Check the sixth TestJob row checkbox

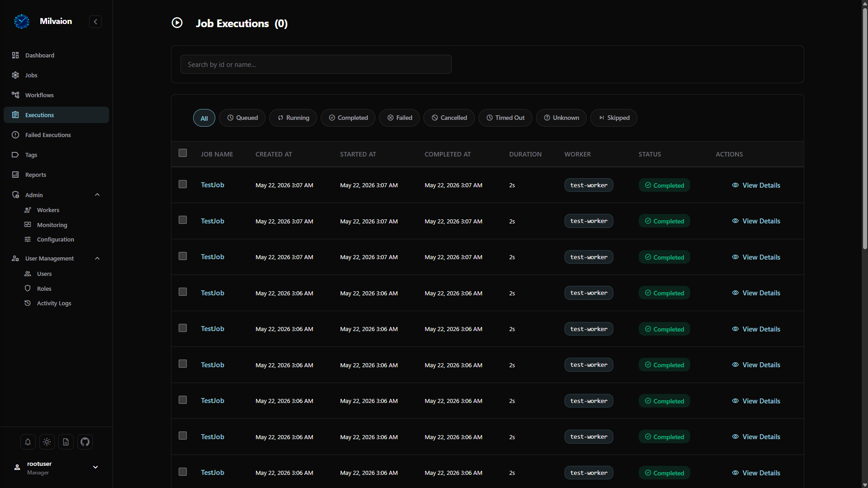coord(183,364)
